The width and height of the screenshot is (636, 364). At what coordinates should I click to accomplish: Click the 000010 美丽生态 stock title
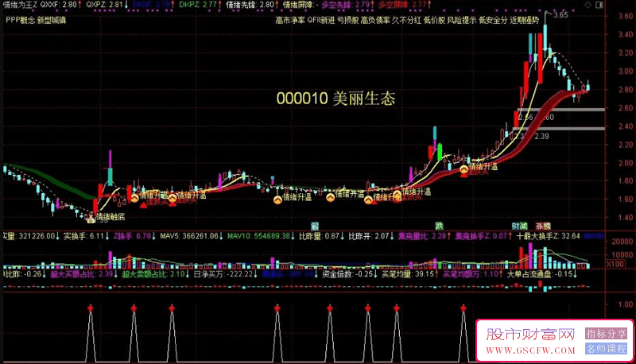tap(335, 99)
